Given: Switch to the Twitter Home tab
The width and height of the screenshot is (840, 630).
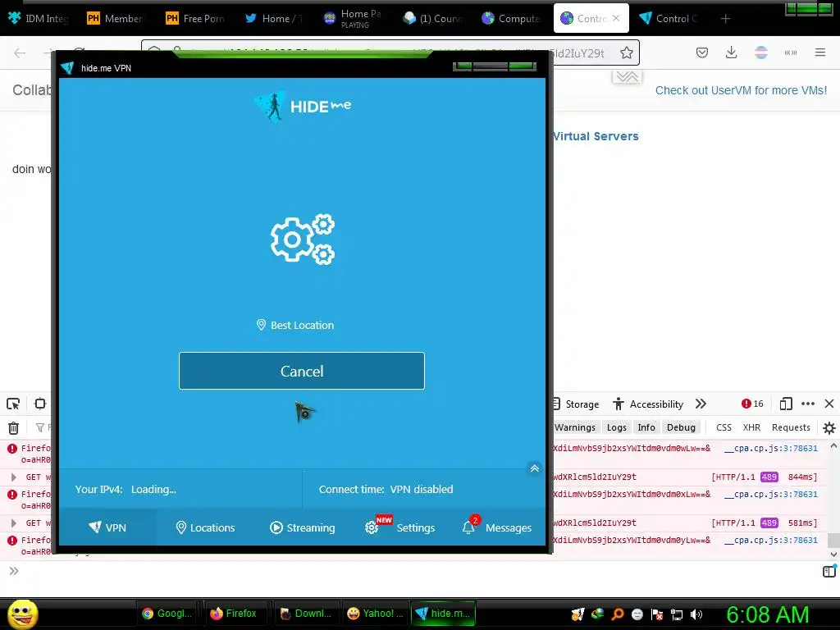Looking at the screenshot, I should 274,18.
